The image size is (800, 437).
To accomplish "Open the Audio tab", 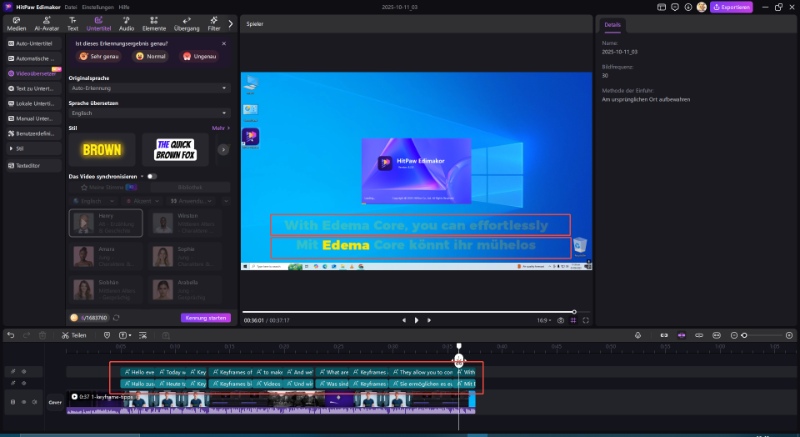I will (x=126, y=24).
